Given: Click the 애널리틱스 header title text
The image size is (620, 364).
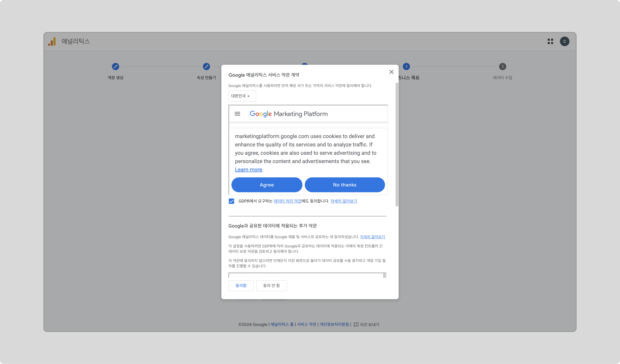Looking at the screenshot, I should 76,41.
